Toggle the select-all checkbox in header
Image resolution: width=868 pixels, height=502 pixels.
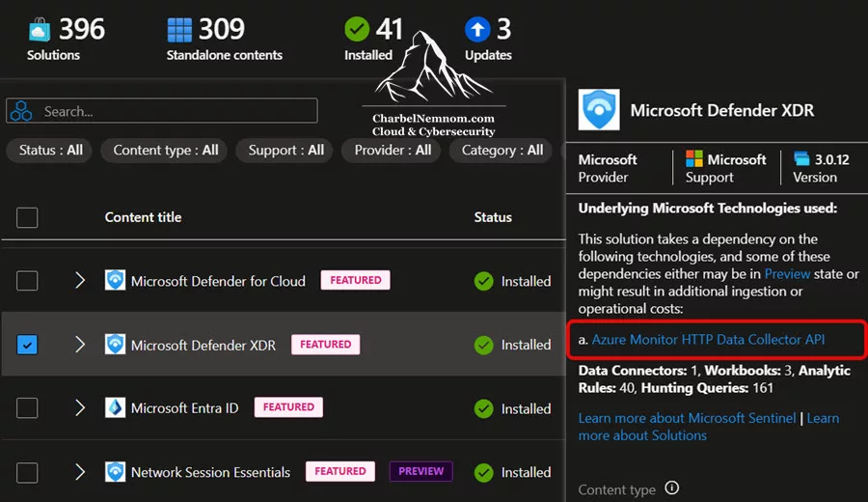pyautogui.click(x=27, y=218)
